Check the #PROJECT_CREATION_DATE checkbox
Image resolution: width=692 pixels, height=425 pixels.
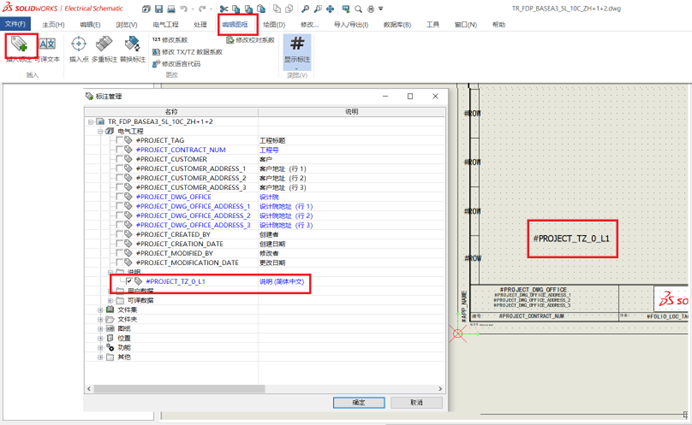[119, 243]
